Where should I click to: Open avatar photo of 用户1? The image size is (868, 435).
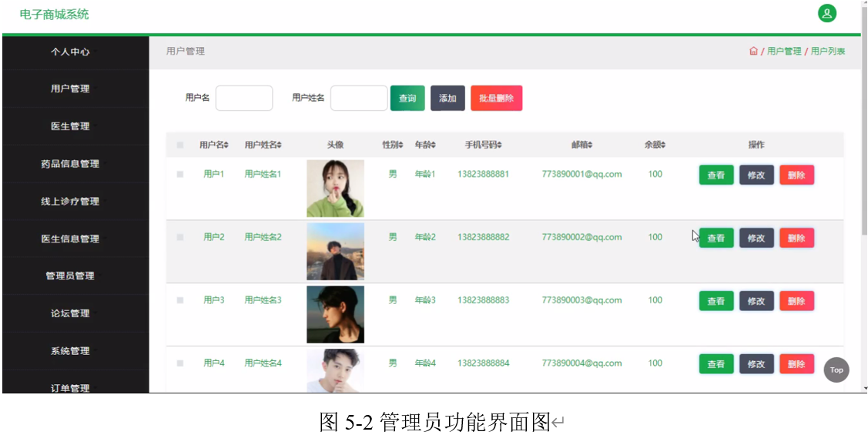point(336,189)
